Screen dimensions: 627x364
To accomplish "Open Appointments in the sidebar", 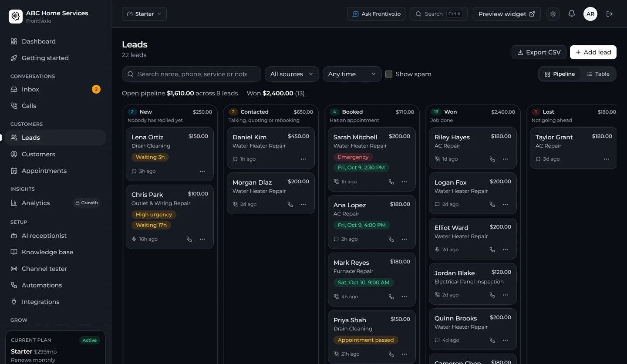I will coord(56,171).
